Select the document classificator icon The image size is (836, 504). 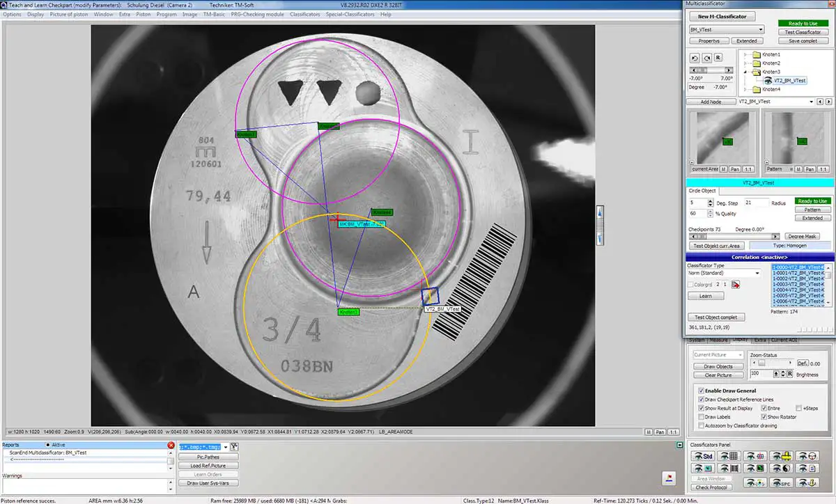pos(807,468)
